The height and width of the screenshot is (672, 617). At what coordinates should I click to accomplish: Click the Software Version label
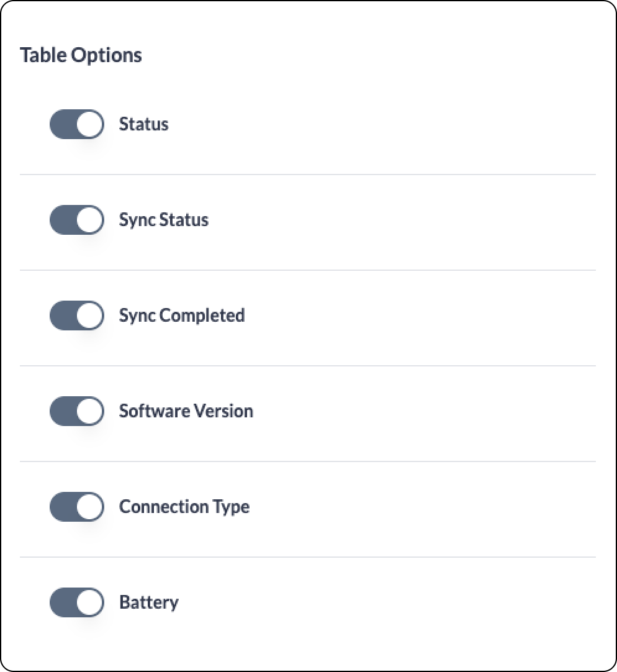click(186, 411)
